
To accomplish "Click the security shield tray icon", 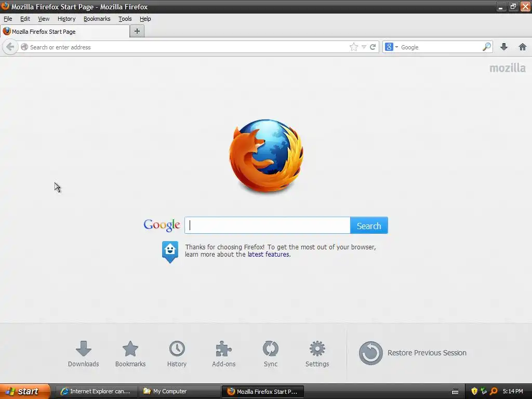I will [x=474, y=391].
